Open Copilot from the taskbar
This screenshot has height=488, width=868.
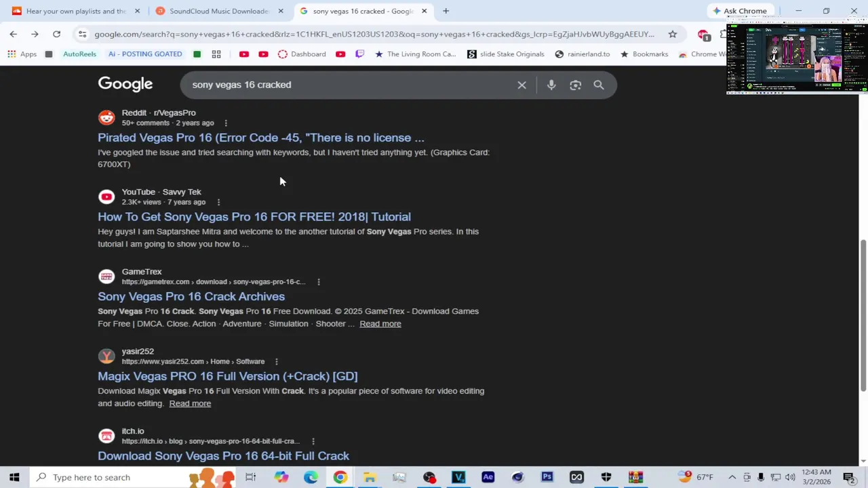281,477
